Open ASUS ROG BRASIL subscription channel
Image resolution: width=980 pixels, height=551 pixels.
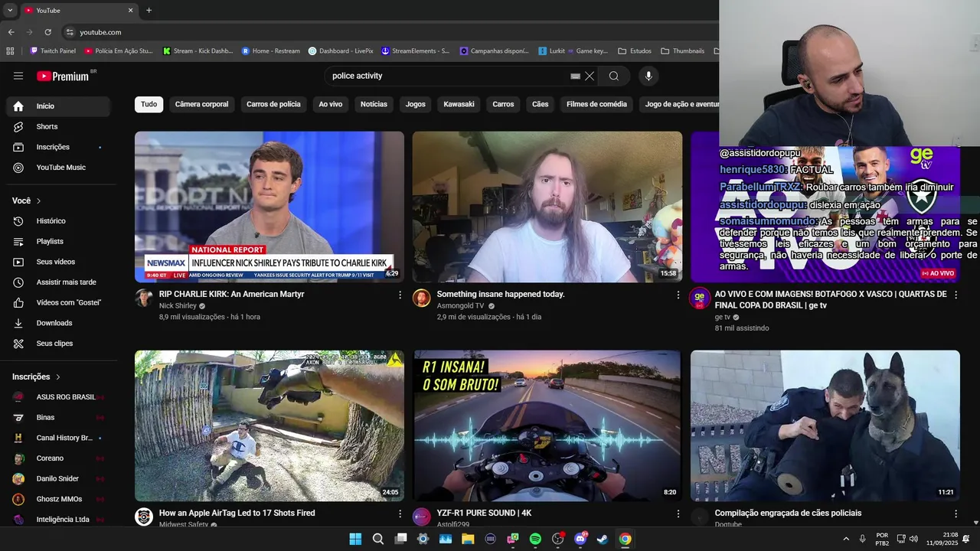click(x=58, y=397)
